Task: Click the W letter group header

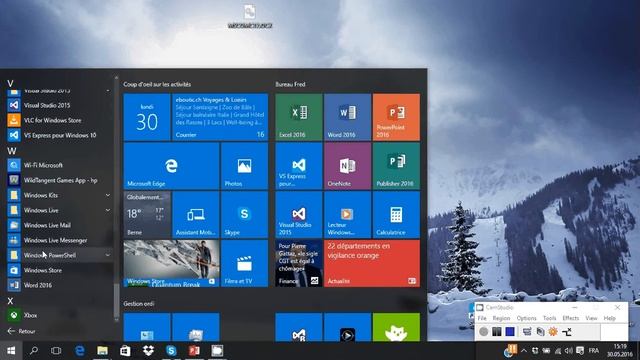Action: [x=11, y=151]
